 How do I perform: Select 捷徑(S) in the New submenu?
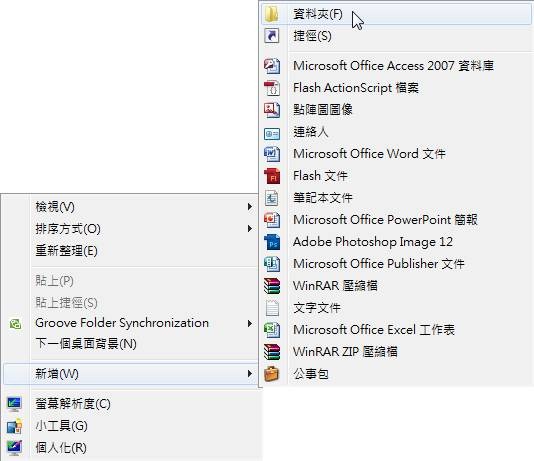(x=396, y=36)
